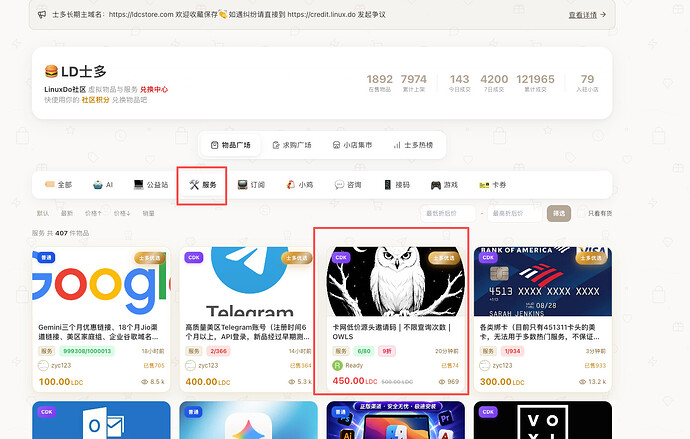Pick the 订阅 monitor category
The height and width of the screenshot is (439, 690).
click(251, 185)
